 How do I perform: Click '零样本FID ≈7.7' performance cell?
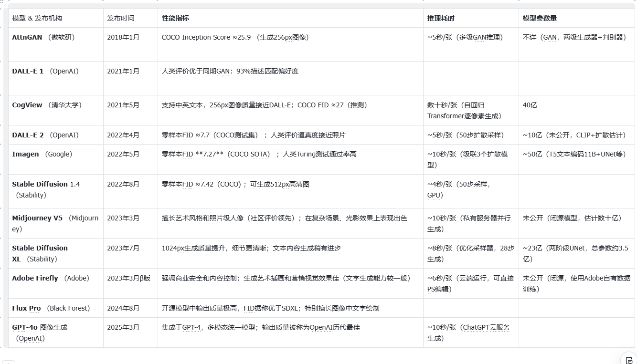pyautogui.click(x=290, y=135)
